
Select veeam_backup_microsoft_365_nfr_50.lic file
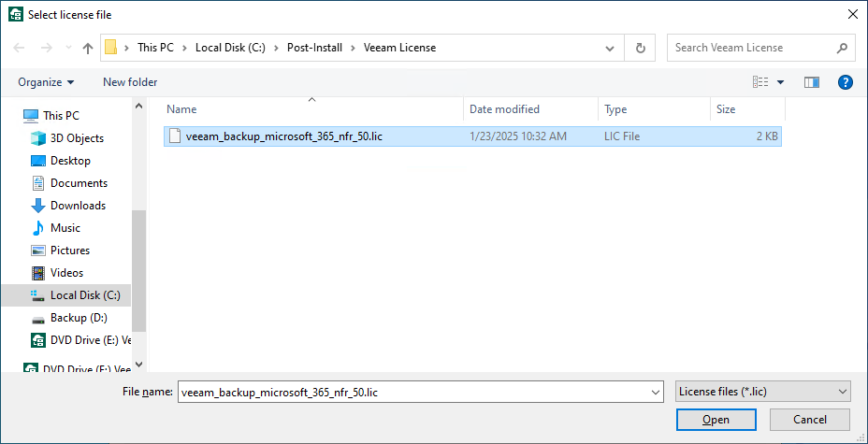283,136
